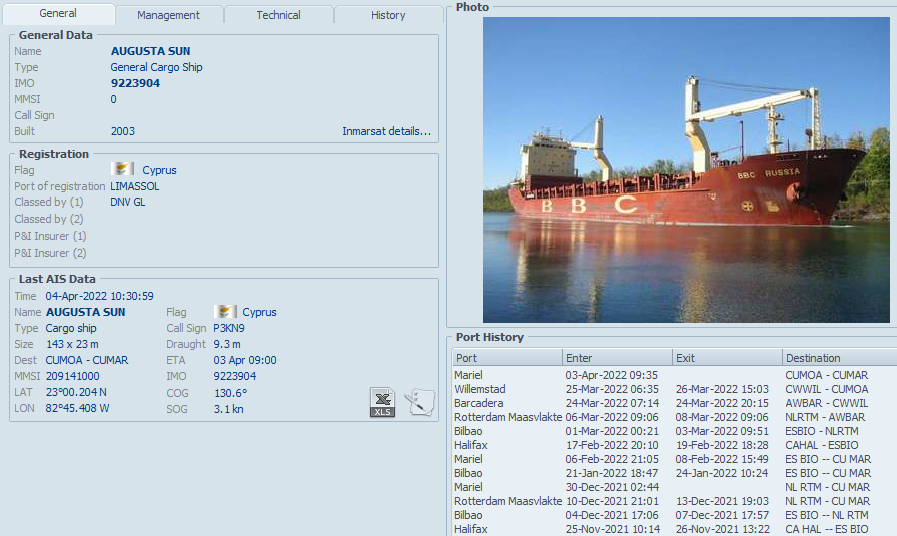Screen dimensions: 897x536
Task: Open the Technical tab
Action: tap(278, 15)
